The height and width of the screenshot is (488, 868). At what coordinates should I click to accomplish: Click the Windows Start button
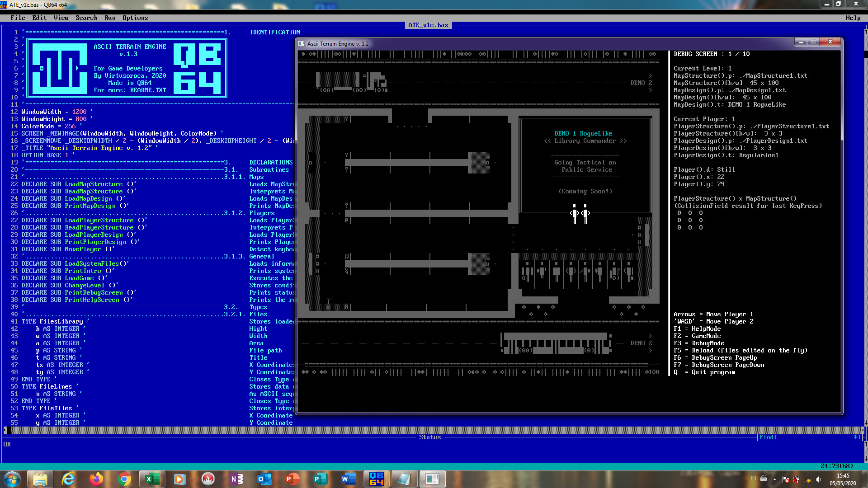12,479
